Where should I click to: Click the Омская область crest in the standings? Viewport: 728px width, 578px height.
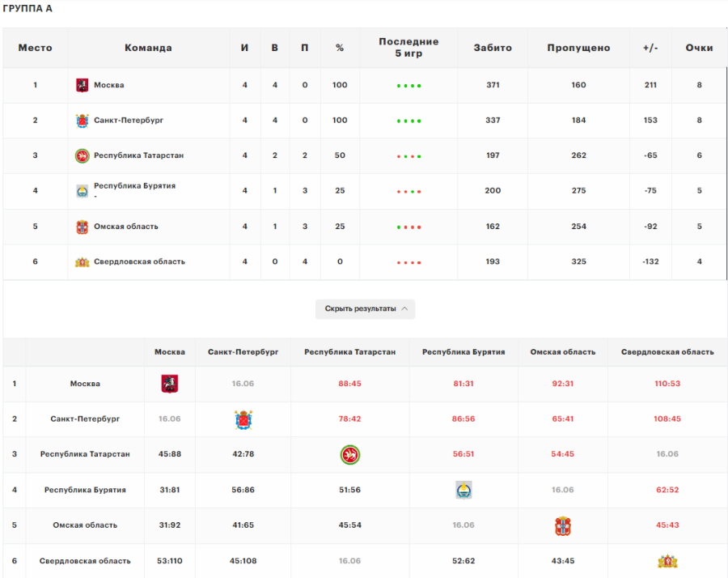pos(82,227)
